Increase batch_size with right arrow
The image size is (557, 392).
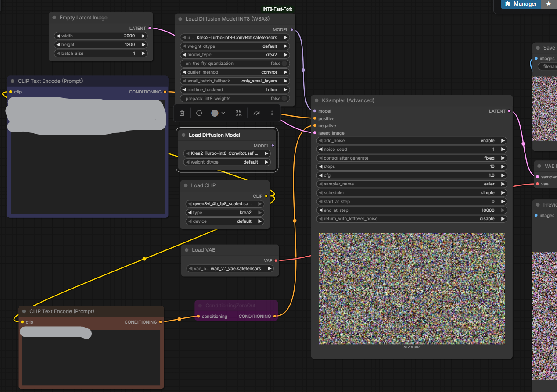(x=143, y=53)
